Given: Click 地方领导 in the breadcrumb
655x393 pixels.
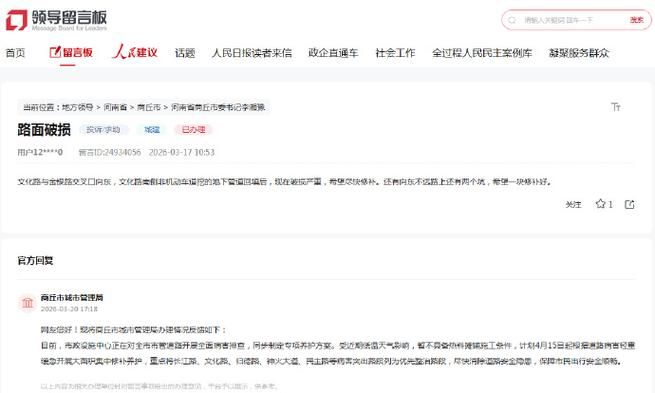Looking at the screenshot, I should point(78,107).
